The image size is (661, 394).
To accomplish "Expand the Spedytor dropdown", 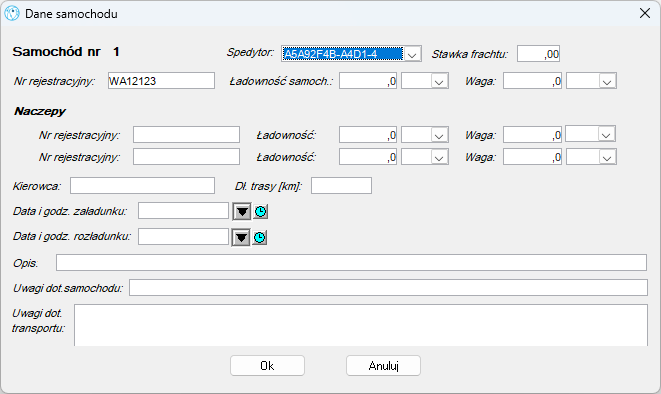I will [412, 54].
